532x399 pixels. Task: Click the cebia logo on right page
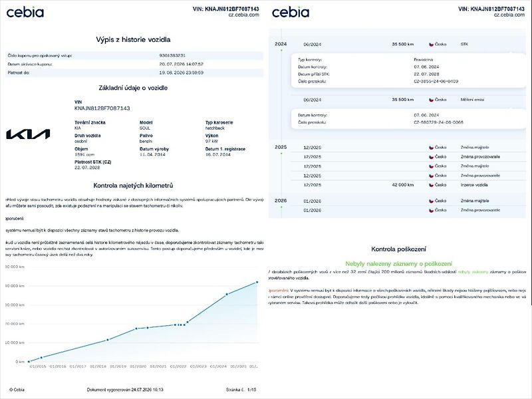(x=291, y=12)
